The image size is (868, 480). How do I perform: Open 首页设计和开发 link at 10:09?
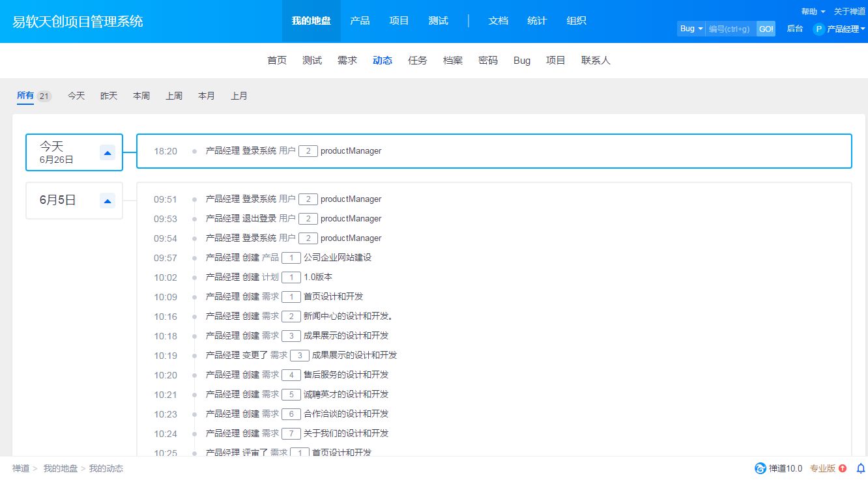334,297
